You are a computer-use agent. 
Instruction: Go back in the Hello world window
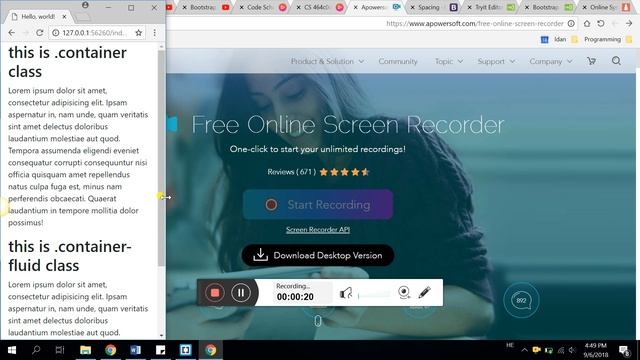(11, 33)
